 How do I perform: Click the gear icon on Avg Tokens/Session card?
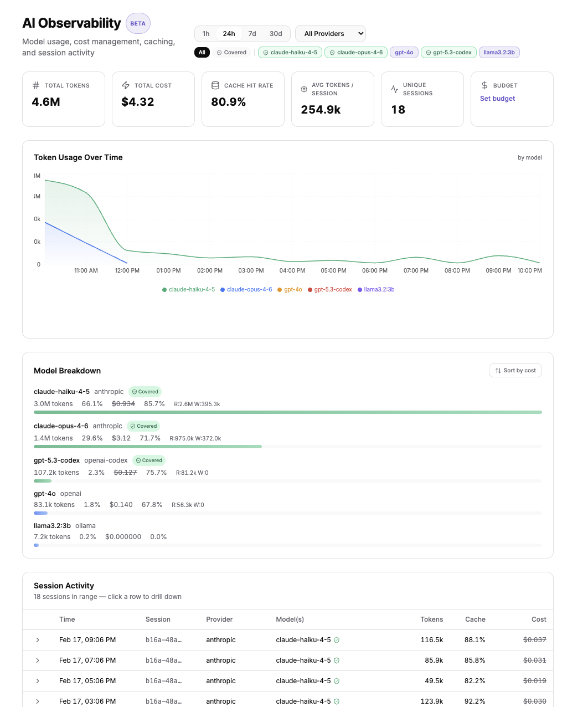coord(303,89)
